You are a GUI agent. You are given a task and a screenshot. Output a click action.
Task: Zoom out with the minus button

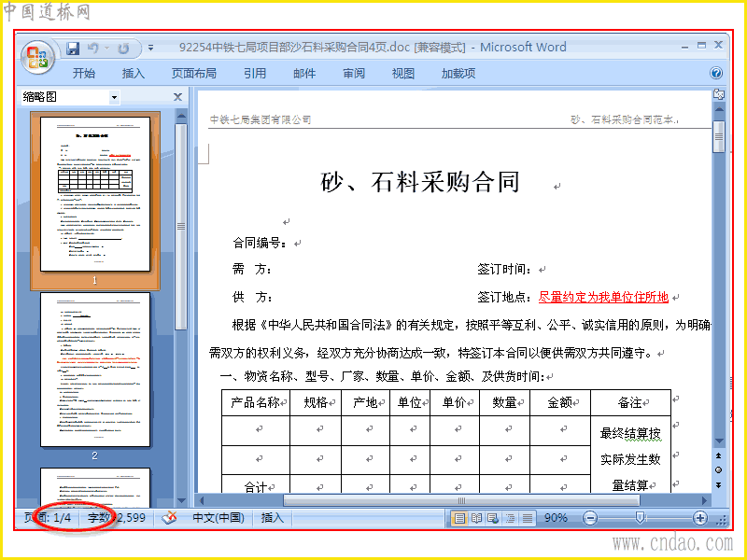point(590,518)
